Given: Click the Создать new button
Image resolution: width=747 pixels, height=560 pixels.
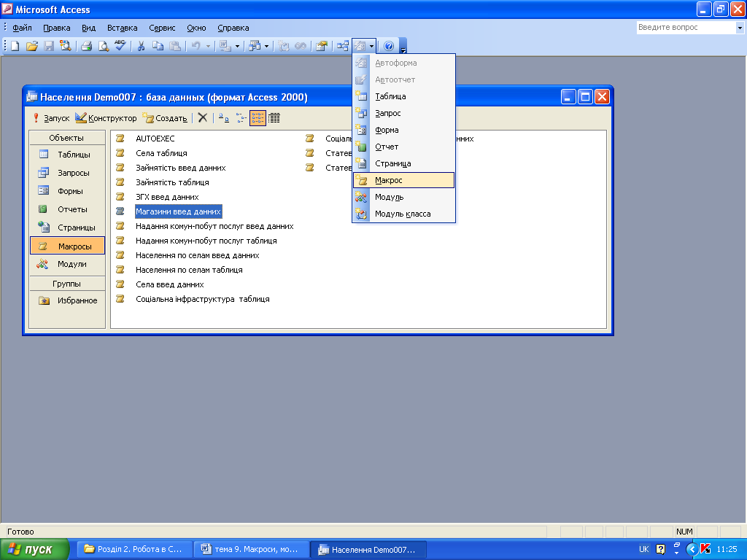Looking at the screenshot, I should pyautogui.click(x=165, y=118).
